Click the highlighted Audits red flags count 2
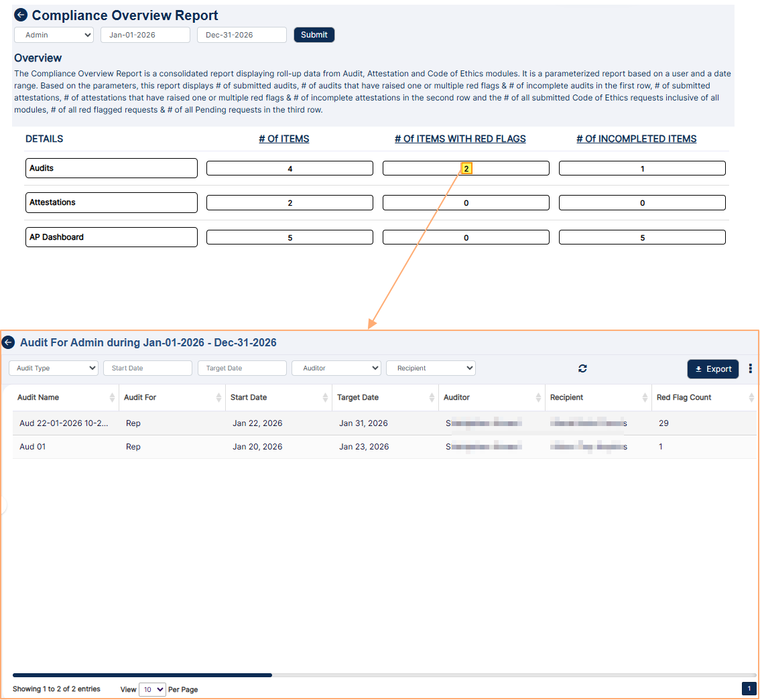The image size is (760, 700). (x=466, y=169)
